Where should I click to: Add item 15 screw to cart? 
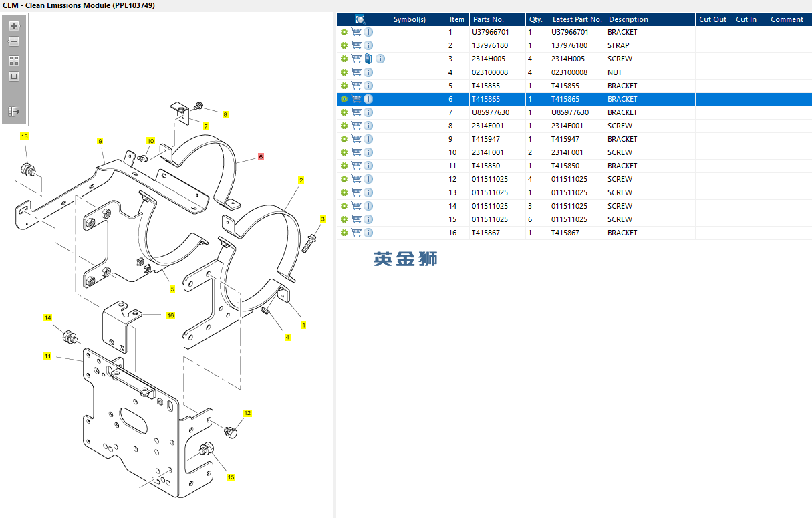coord(356,219)
